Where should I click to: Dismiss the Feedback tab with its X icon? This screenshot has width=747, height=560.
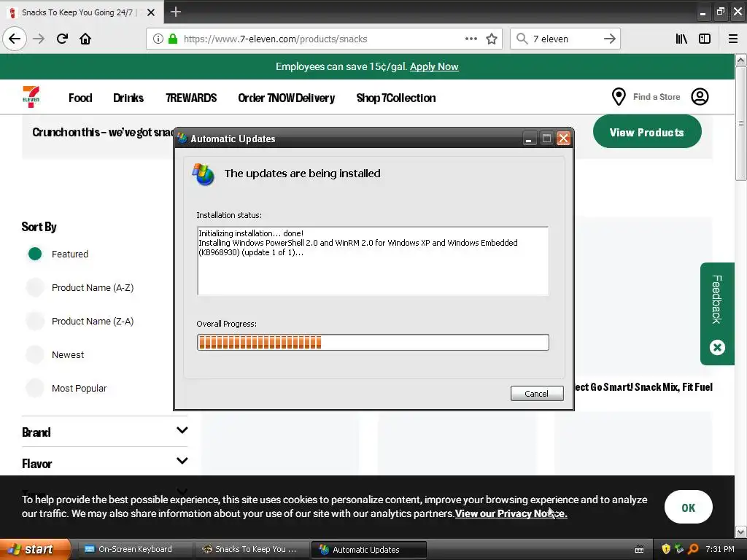(717, 347)
